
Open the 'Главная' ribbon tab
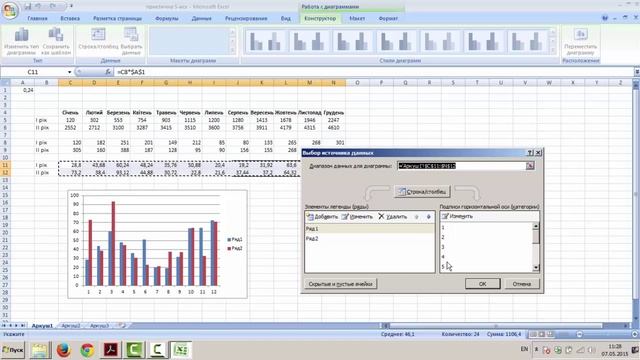(37, 18)
